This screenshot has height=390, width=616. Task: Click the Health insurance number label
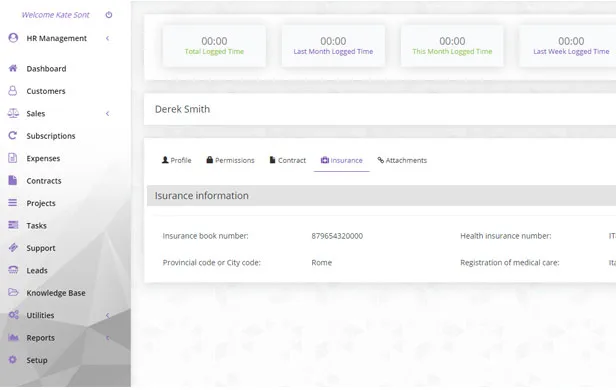coord(506,236)
